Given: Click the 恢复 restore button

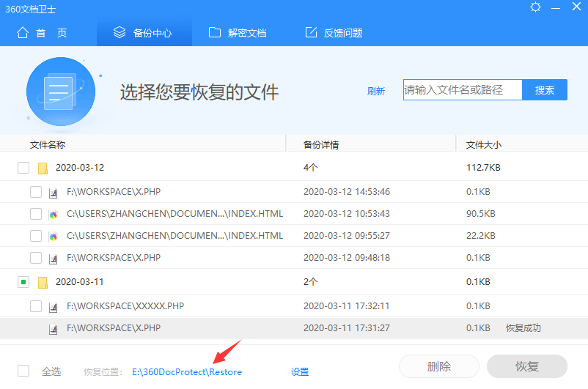Looking at the screenshot, I should (x=526, y=367).
